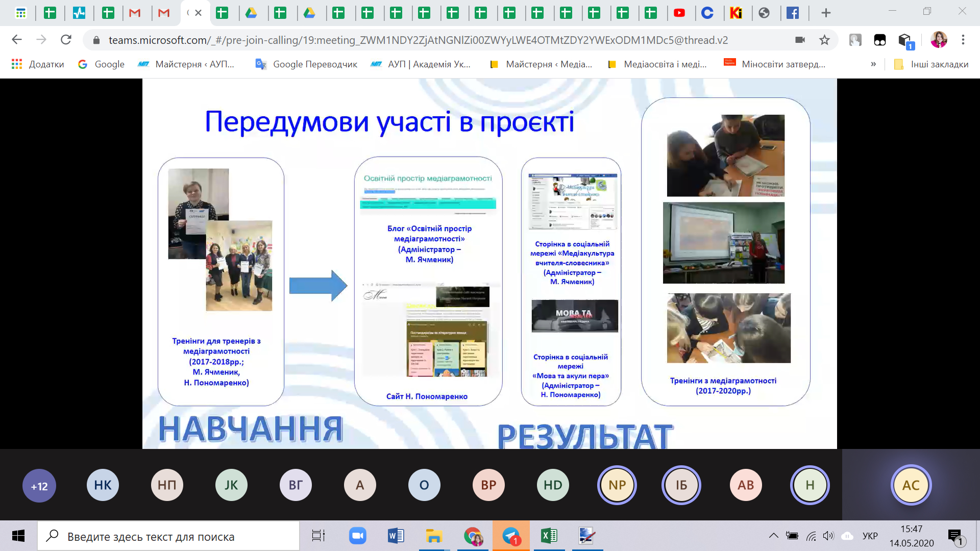
Task: Open the Windows Start menu
Action: pos(18,536)
